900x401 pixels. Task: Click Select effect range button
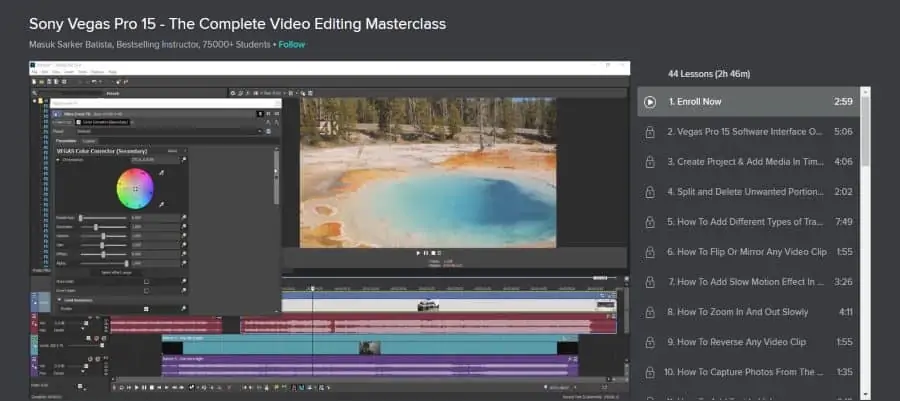click(117, 272)
